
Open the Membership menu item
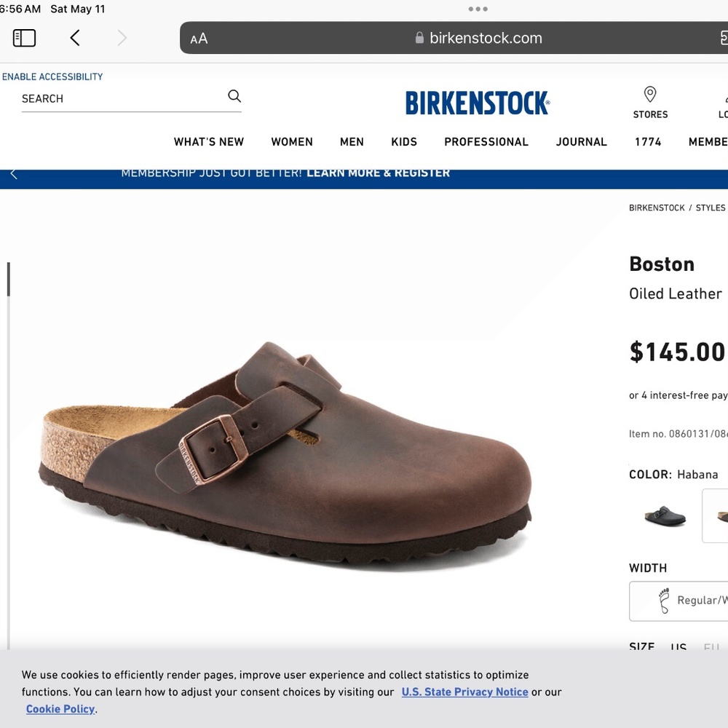(708, 142)
